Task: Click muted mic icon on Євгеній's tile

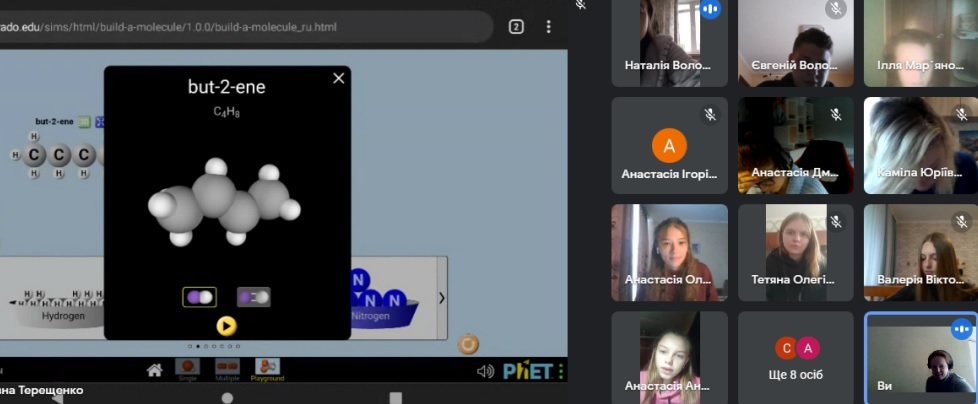Action: point(836,8)
